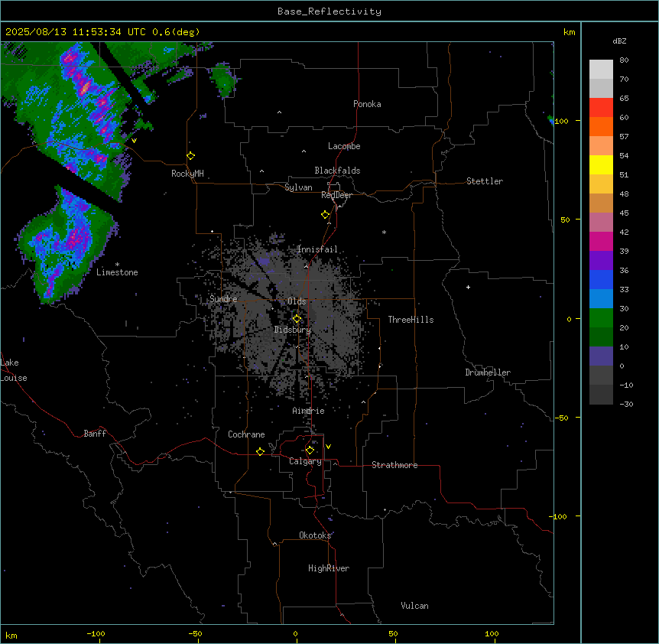The width and height of the screenshot is (659, 644).
Task: Click the Airdrie city label
Action: click(309, 411)
